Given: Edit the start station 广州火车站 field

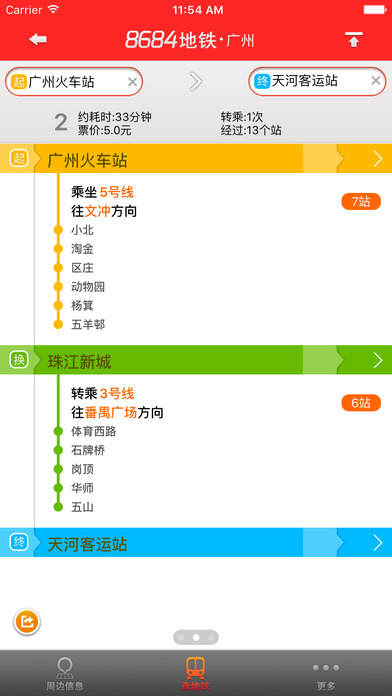Looking at the screenshot, I should (x=67, y=82).
